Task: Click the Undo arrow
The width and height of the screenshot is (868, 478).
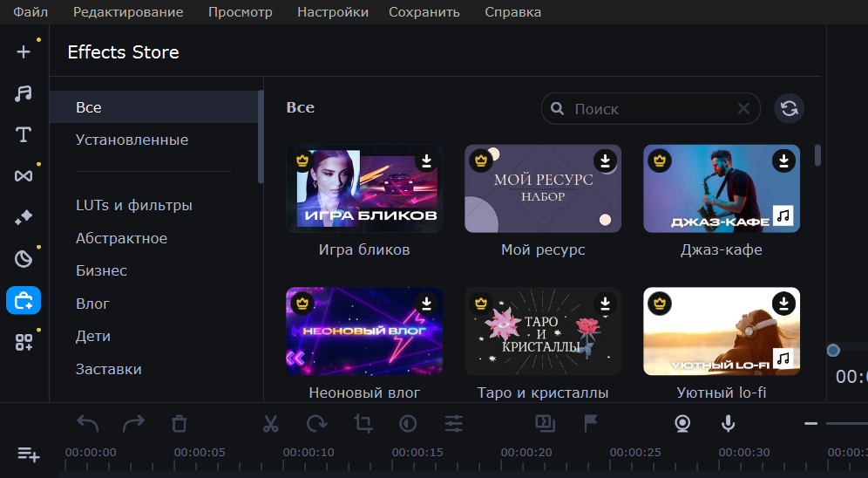Action: pos(87,424)
